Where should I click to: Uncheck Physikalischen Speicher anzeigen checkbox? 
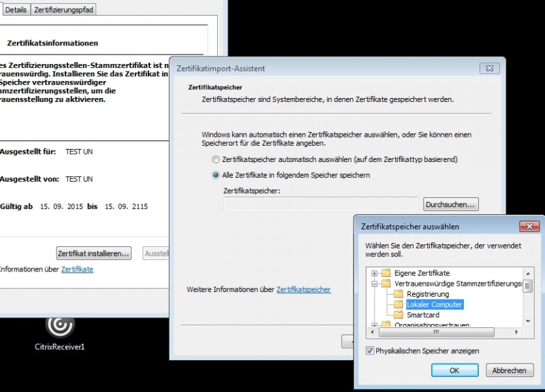370,350
